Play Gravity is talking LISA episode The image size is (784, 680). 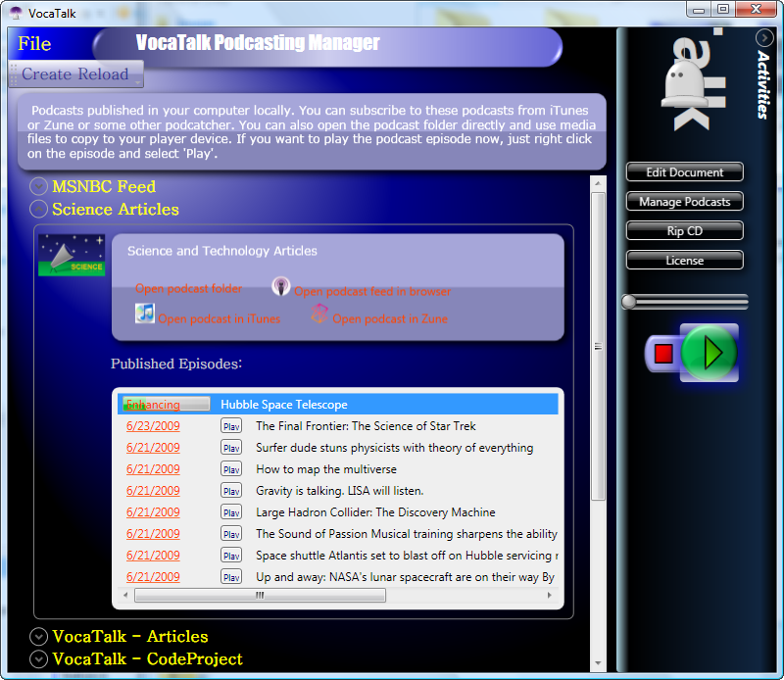[231, 491]
